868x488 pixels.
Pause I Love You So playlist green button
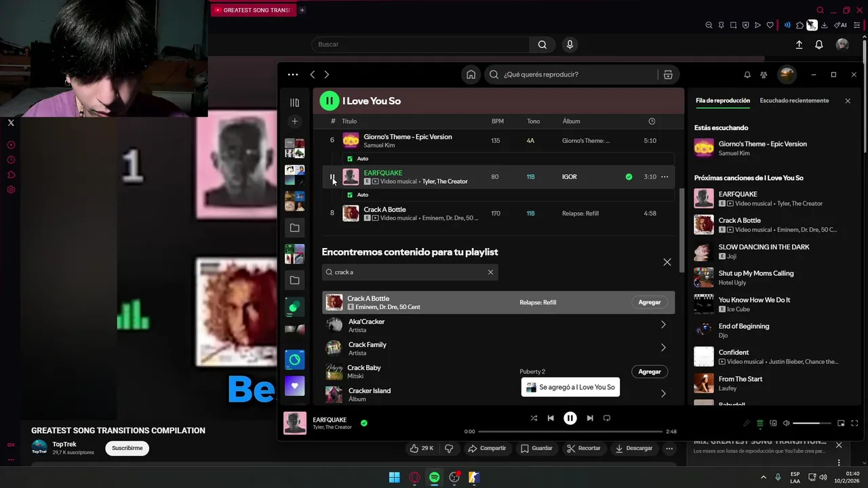[x=330, y=101]
